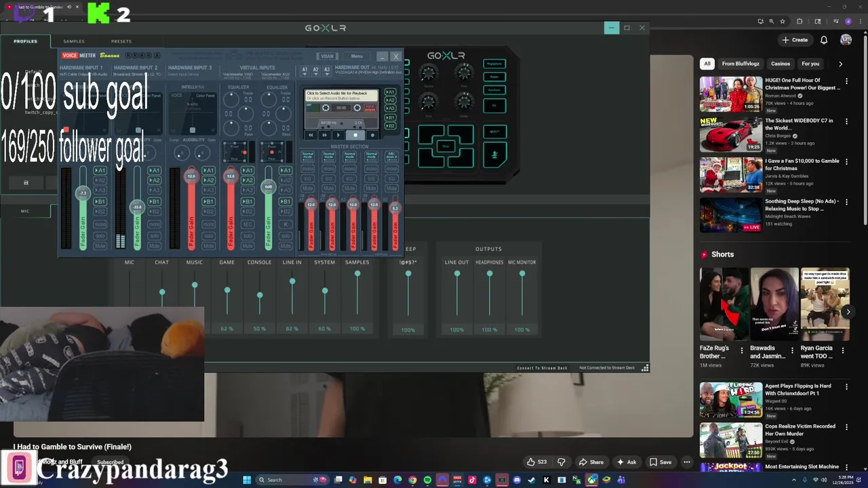This screenshot has width=868, height=488.
Task: Open Steam from the taskbar
Action: pyautogui.click(x=532, y=480)
